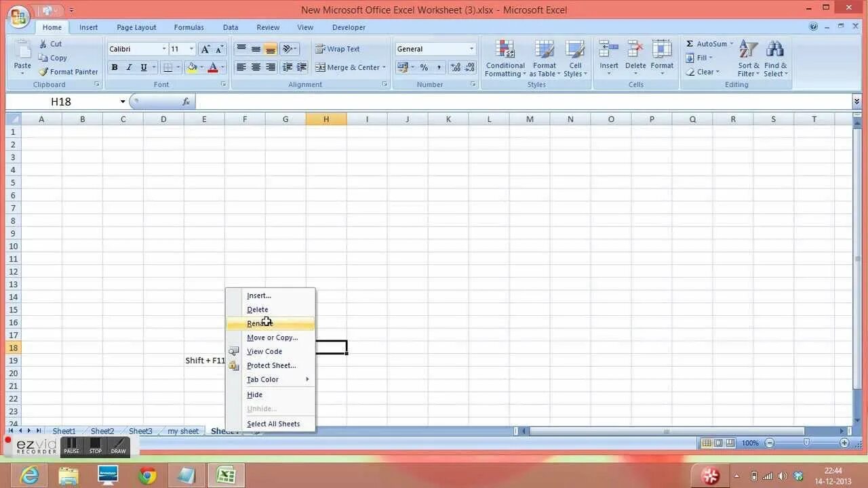Enable Wrap Text
The image size is (868, 488).
pos(338,49)
